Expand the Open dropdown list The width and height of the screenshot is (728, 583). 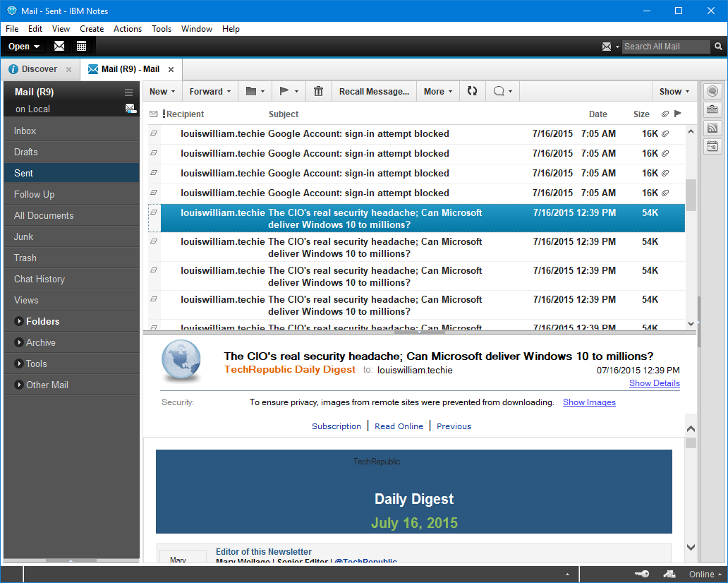point(24,47)
